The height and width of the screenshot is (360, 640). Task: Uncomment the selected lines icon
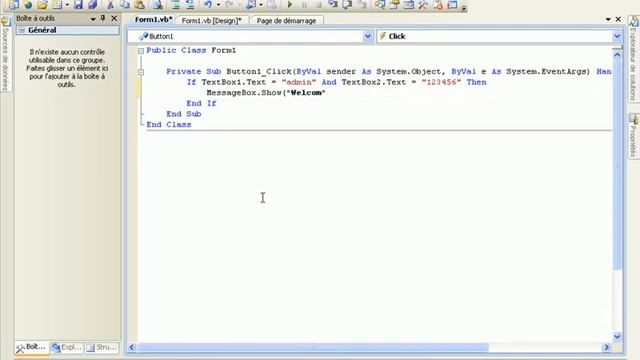190,4
